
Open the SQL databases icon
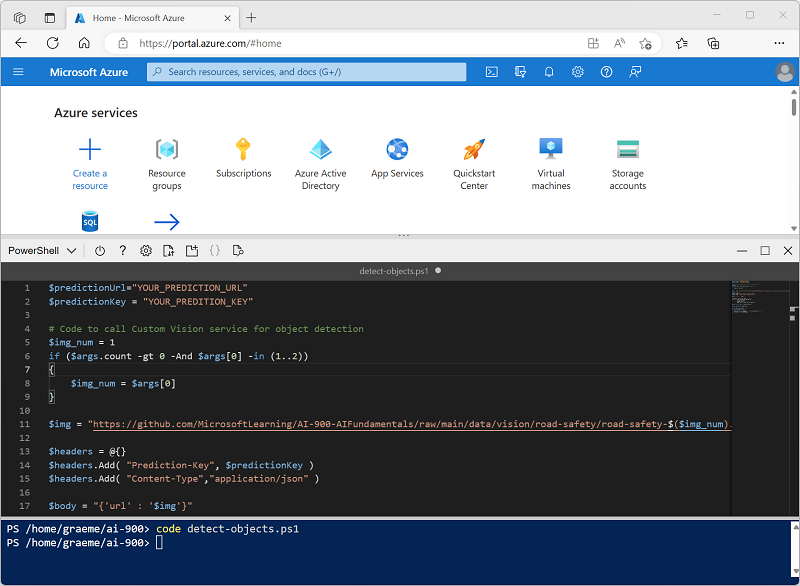click(x=90, y=221)
